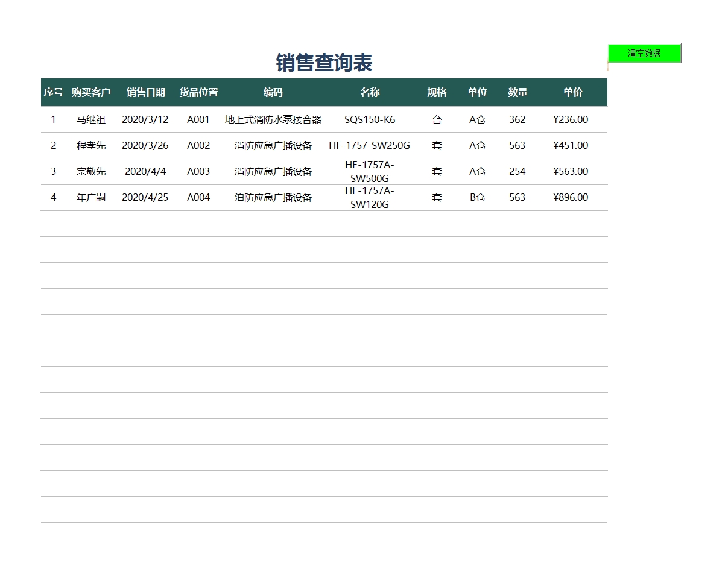This screenshot has width=728, height=566.
Task: Click the 序号 column header
Action: (x=53, y=92)
